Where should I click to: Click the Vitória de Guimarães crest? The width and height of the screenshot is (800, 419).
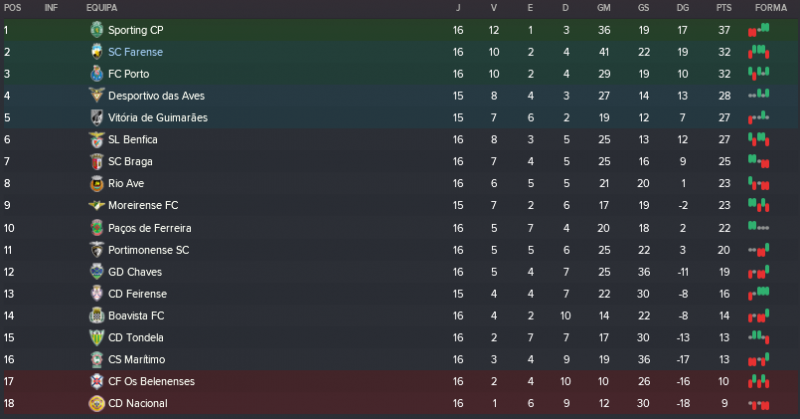click(x=96, y=118)
